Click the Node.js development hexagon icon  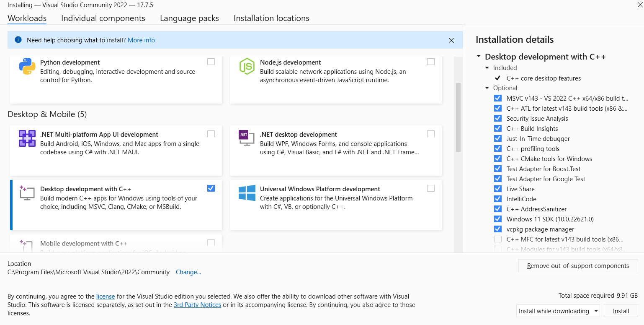pyautogui.click(x=247, y=66)
